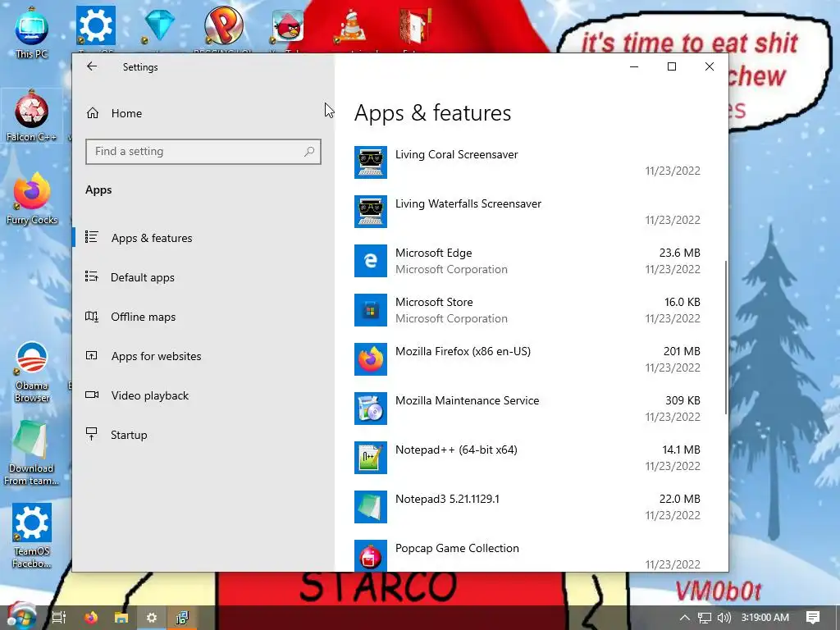Screen dimensions: 840x630
Task: Click the Microsoft Store entry name
Action: [x=434, y=302]
